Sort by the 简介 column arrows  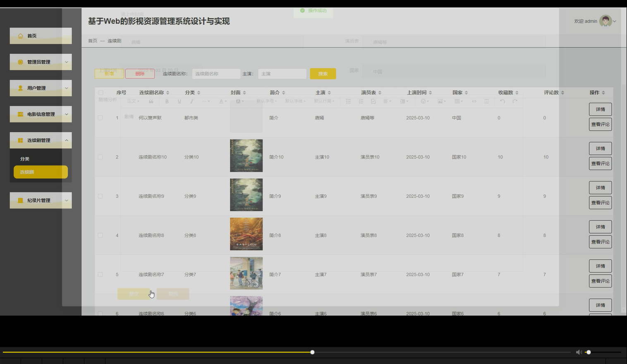283,93
